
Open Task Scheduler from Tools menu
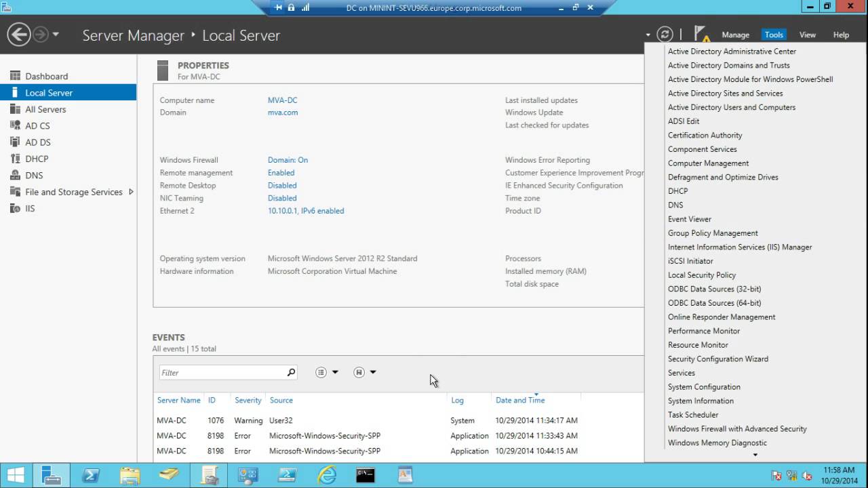[x=693, y=415]
